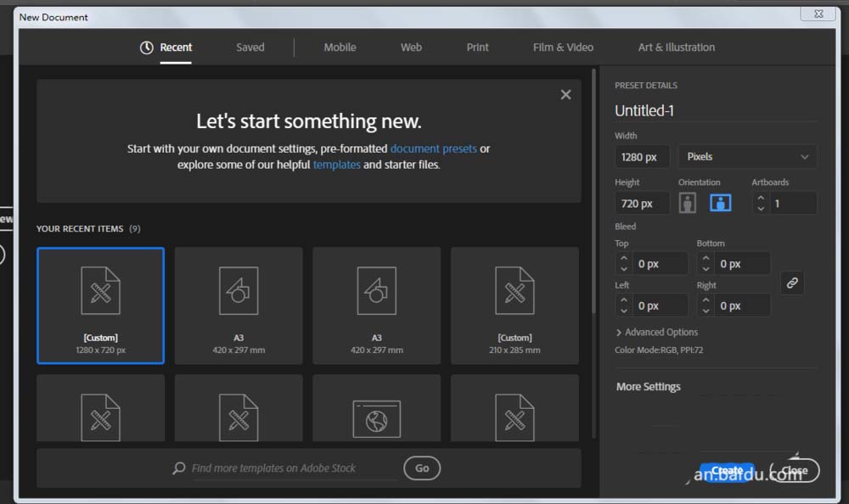849x504 pixels.
Task: Open the Print presets tab
Action: tap(477, 48)
